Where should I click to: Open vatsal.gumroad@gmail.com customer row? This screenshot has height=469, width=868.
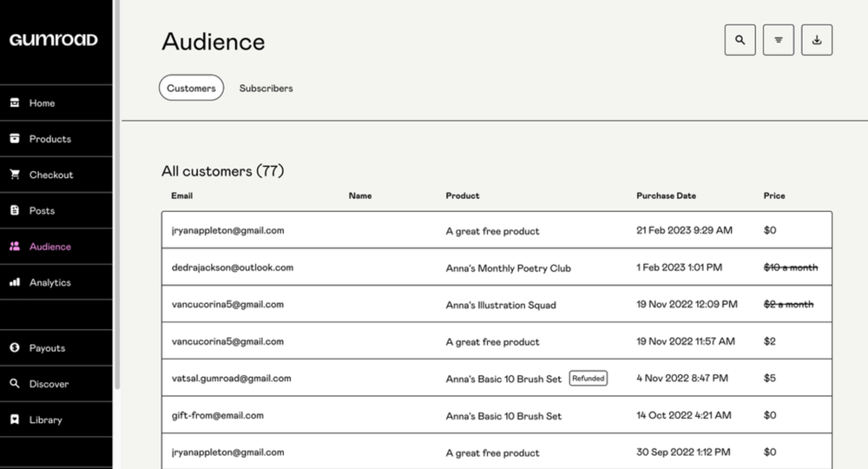pos(496,378)
